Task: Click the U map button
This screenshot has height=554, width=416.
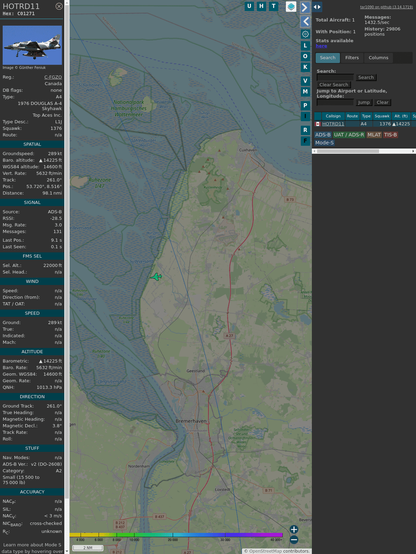Action: pos(249,6)
